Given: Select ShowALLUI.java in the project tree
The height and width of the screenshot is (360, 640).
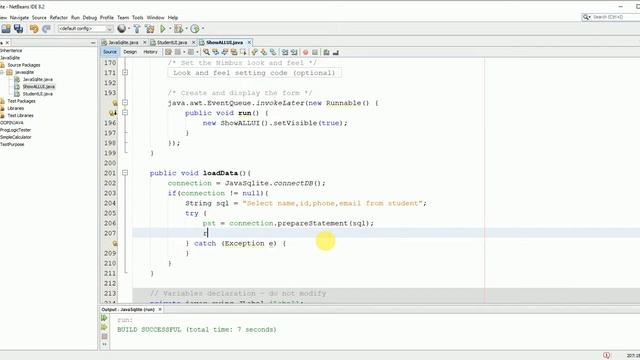Looking at the screenshot, I should (x=38, y=87).
